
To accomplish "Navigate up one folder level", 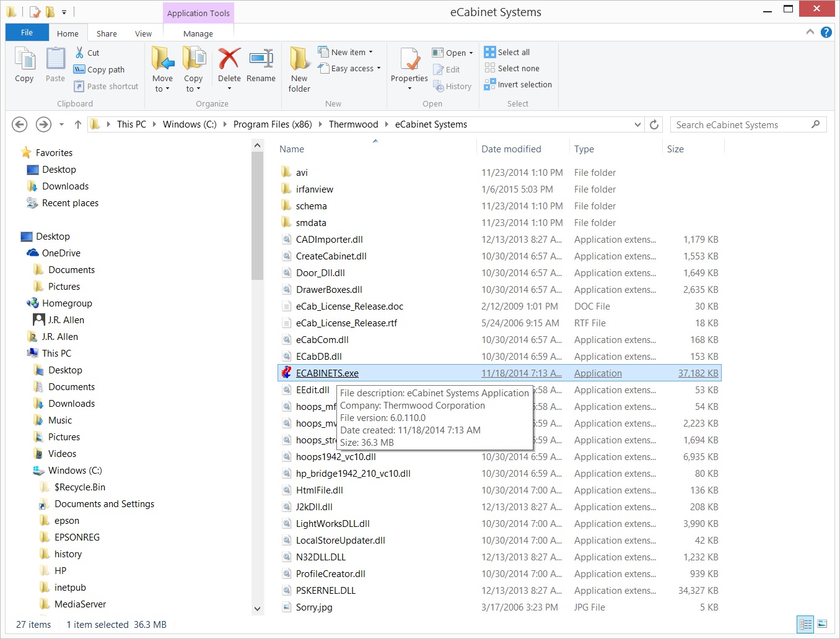I will 78,124.
